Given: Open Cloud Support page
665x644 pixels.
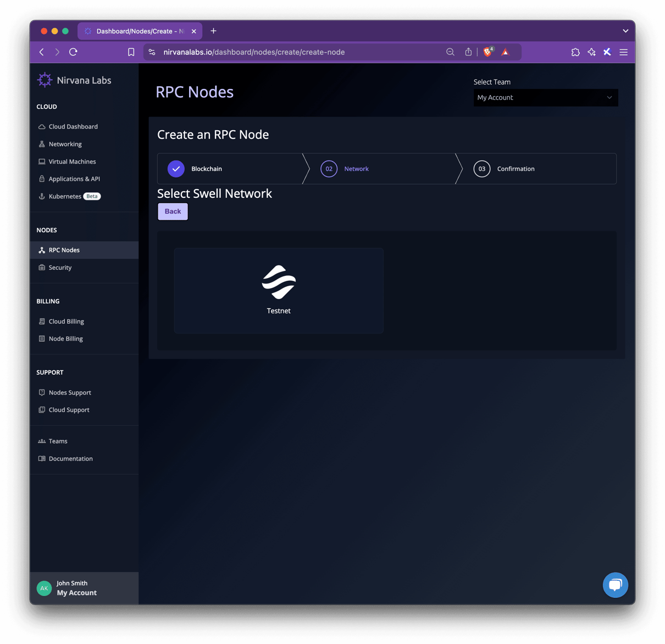Looking at the screenshot, I should tap(69, 410).
